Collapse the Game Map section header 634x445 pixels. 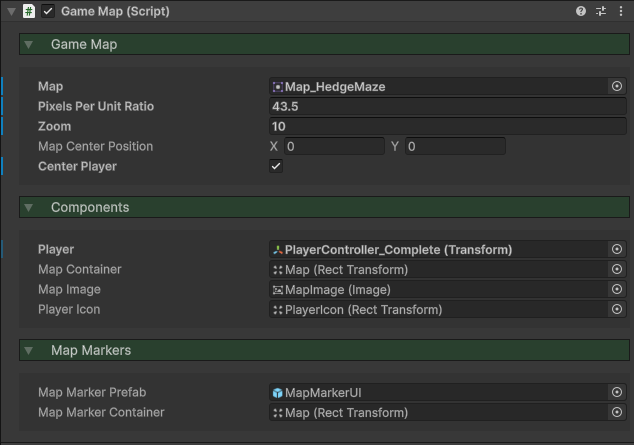click(x=30, y=45)
